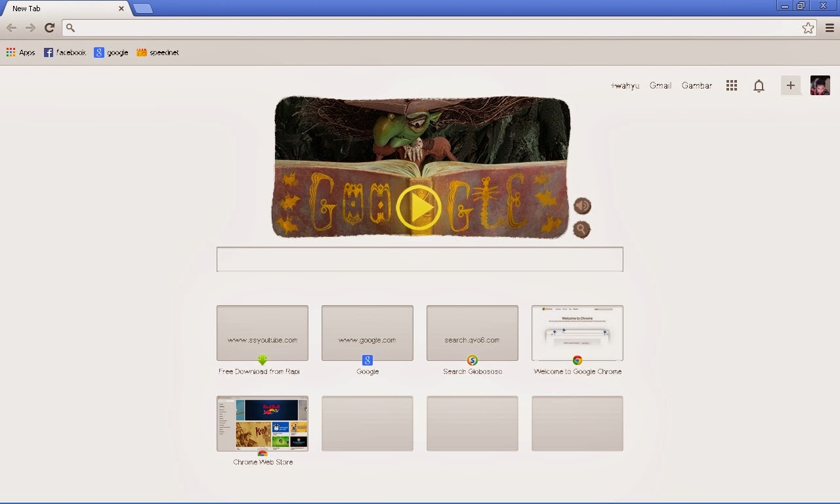Go forward with the forward arrow
Screen dimensions: 840x504
(30, 28)
